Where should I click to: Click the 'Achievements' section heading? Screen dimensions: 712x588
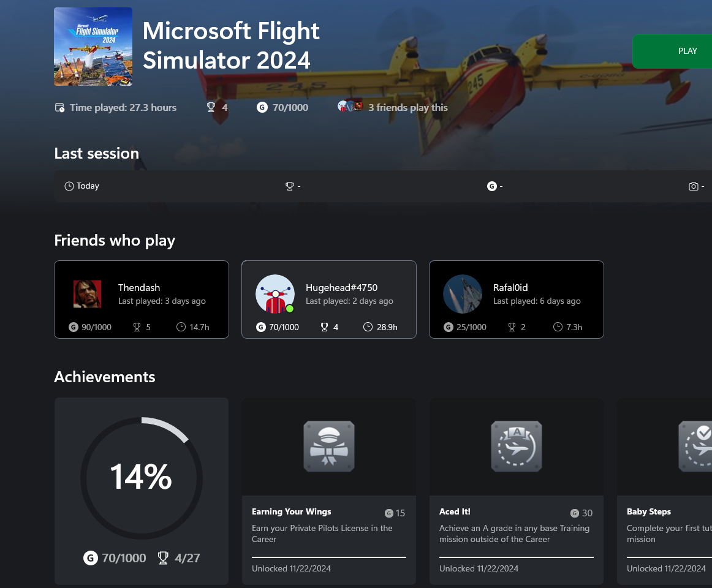pos(104,377)
